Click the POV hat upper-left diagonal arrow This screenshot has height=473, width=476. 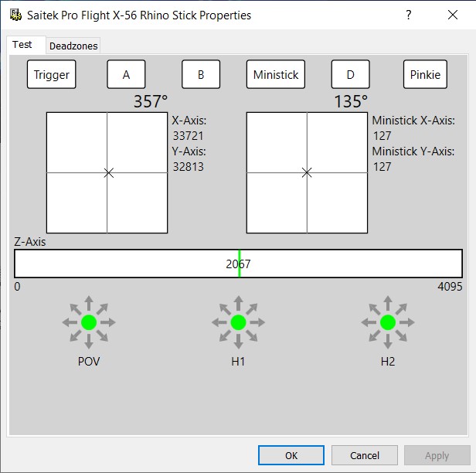(x=76, y=309)
